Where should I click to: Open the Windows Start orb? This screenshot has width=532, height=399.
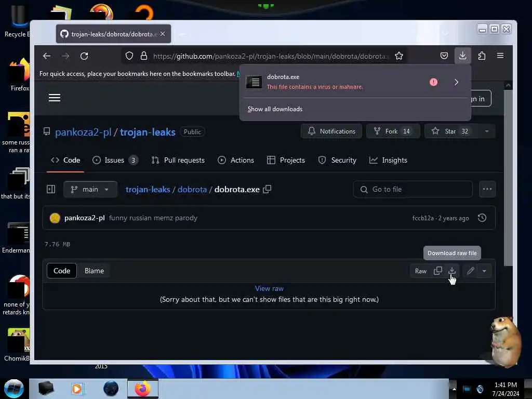click(14, 389)
